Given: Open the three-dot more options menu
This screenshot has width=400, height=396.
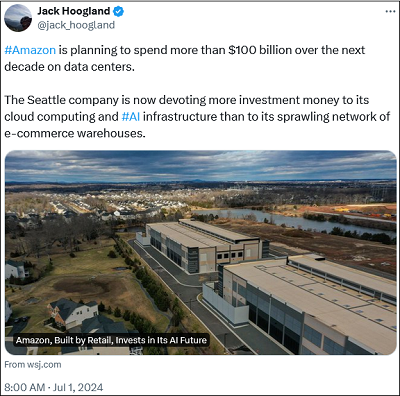Looking at the screenshot, I should click(x=390, y=11).
